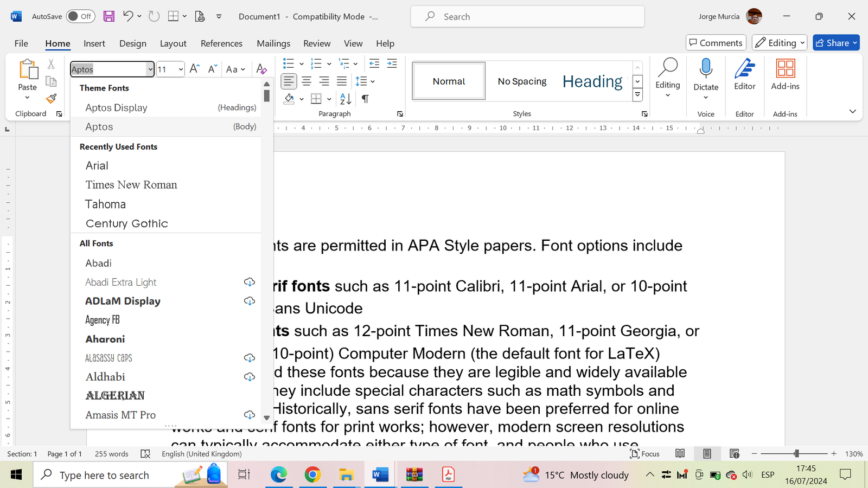Open the Layout tab

(x=173, y=43)
